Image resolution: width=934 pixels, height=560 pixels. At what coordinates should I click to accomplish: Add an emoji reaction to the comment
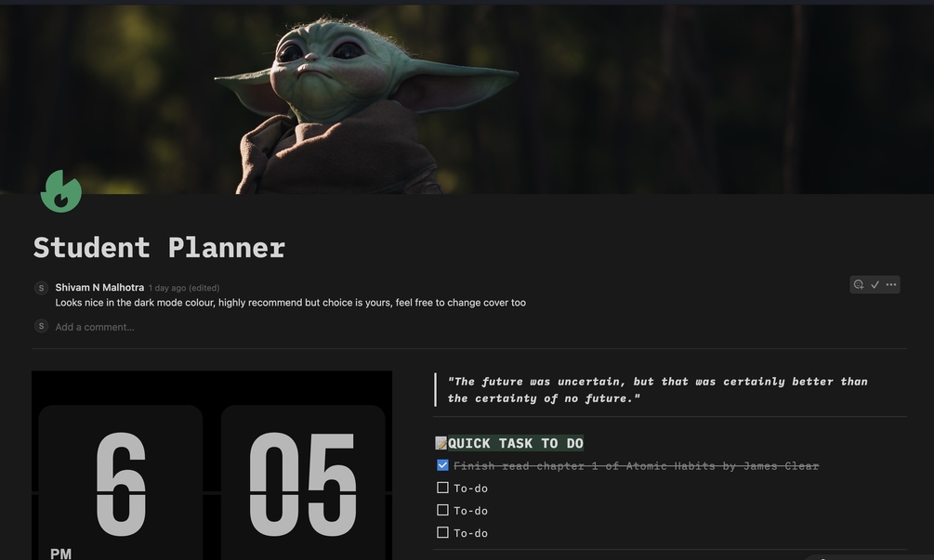tap(859, 284)
